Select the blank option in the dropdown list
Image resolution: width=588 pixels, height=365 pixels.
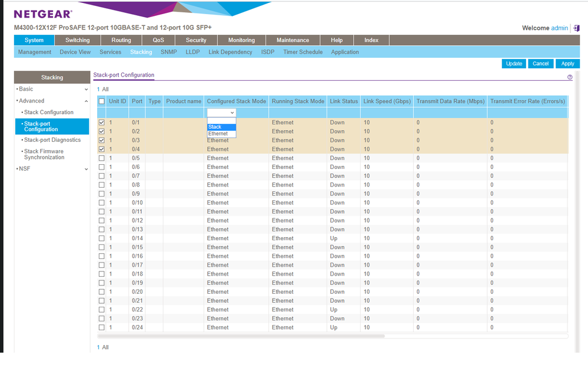tap(222, 121)
